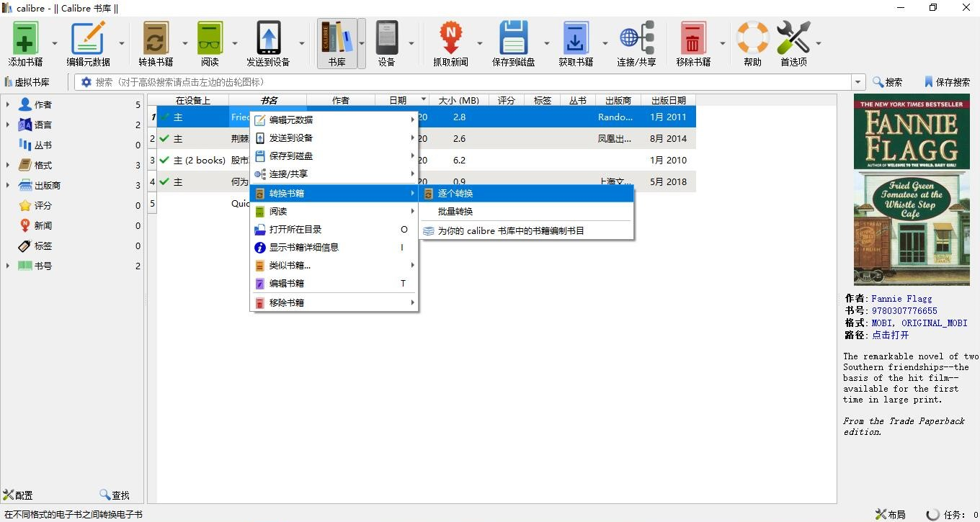Open 首选项 preferences icon
Viewport: 980px width, 522px height.
point(794,43)
